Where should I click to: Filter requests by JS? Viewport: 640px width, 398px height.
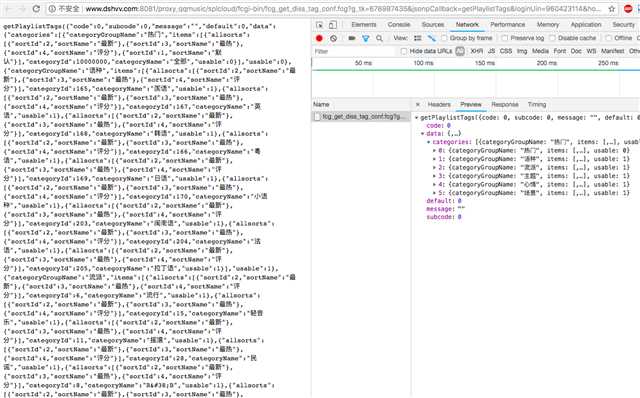point(491,51)
